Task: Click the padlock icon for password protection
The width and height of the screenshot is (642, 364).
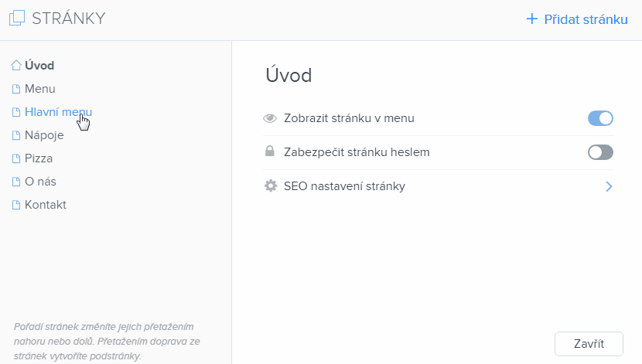Action: click(x=270, y=152)
